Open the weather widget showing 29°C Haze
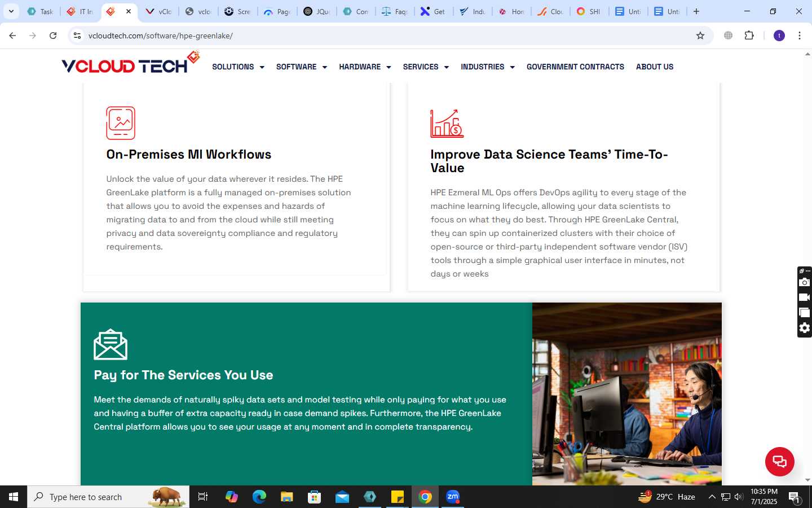 (667, 497)
